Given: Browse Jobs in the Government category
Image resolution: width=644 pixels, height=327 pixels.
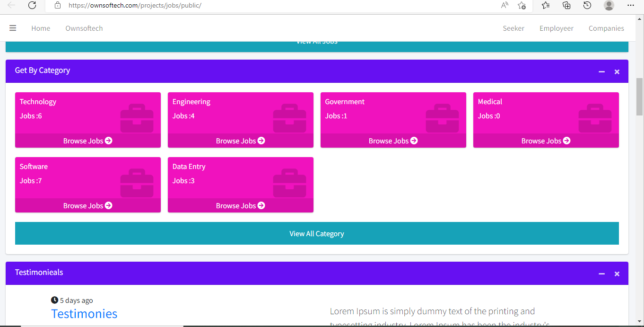Looking at the screenshot, I should coord(393,141).
